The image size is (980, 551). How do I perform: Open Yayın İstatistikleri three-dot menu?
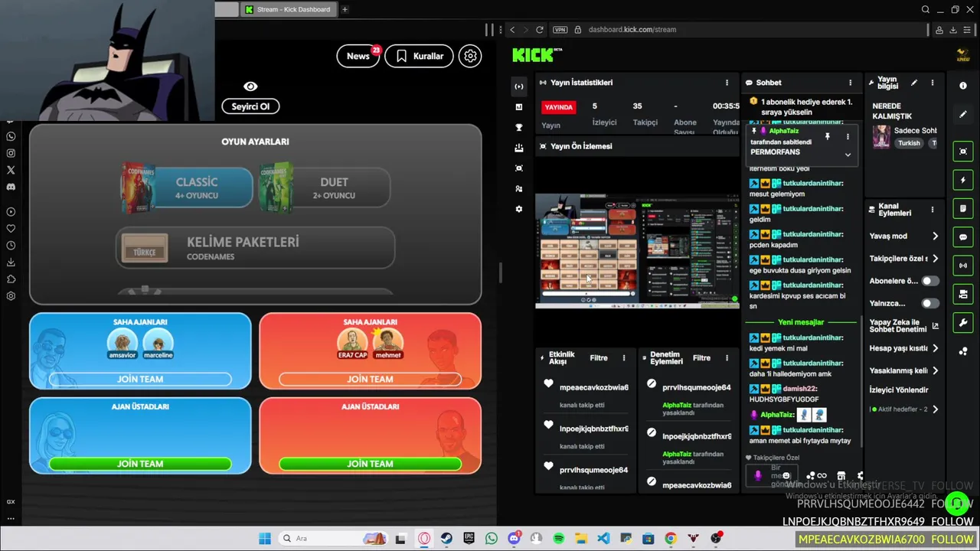[x=727, y=83]
